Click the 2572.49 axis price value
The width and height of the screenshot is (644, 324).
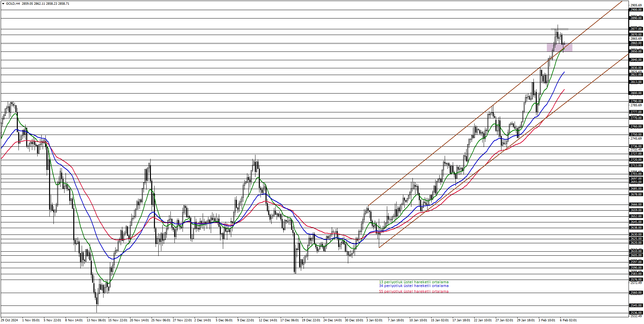(636, 283)
